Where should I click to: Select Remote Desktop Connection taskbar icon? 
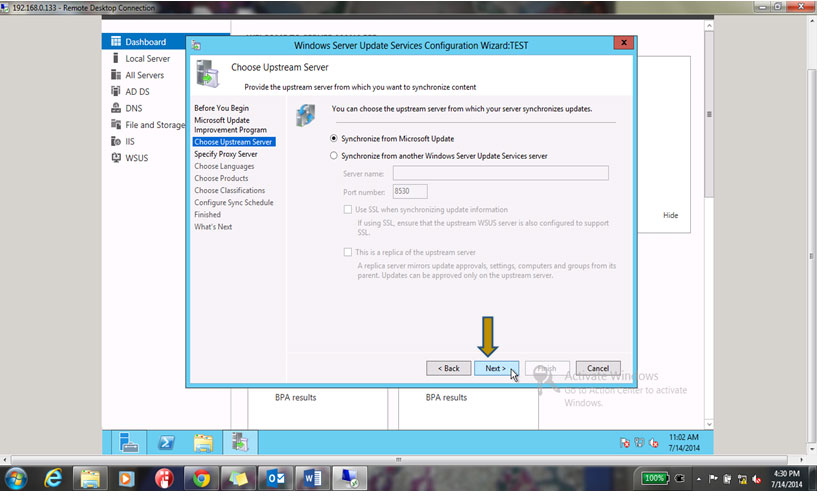[x=349, y=479]
